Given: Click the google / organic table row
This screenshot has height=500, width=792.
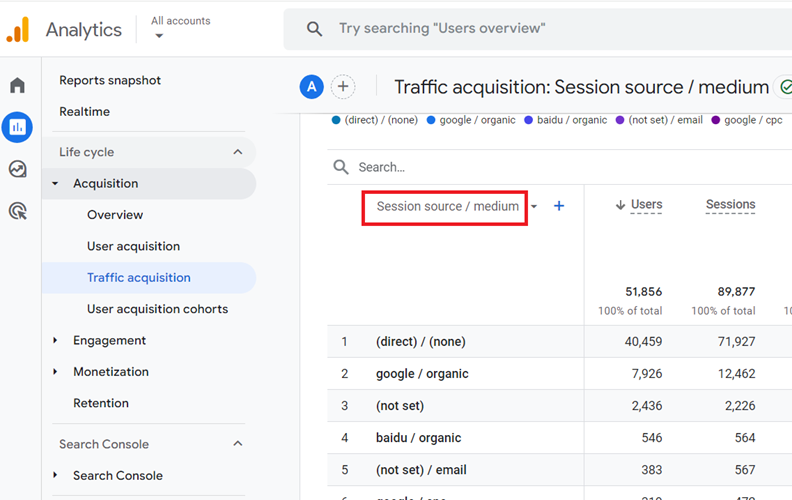Looking at the screenshot, I should [560, 374].
